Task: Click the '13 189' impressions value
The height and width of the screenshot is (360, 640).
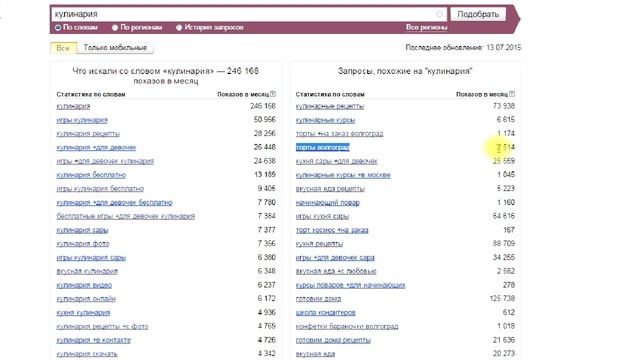Action: [264, 175]
